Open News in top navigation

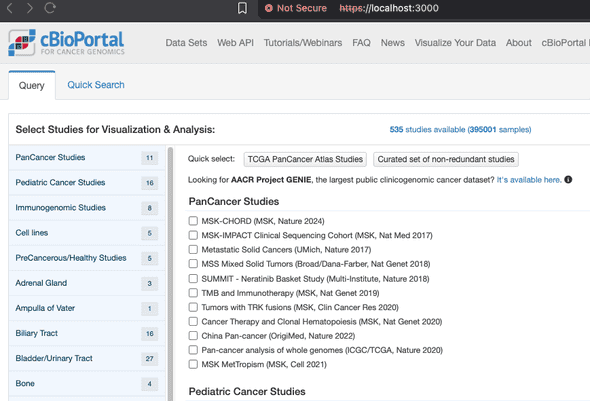point(392,43)
